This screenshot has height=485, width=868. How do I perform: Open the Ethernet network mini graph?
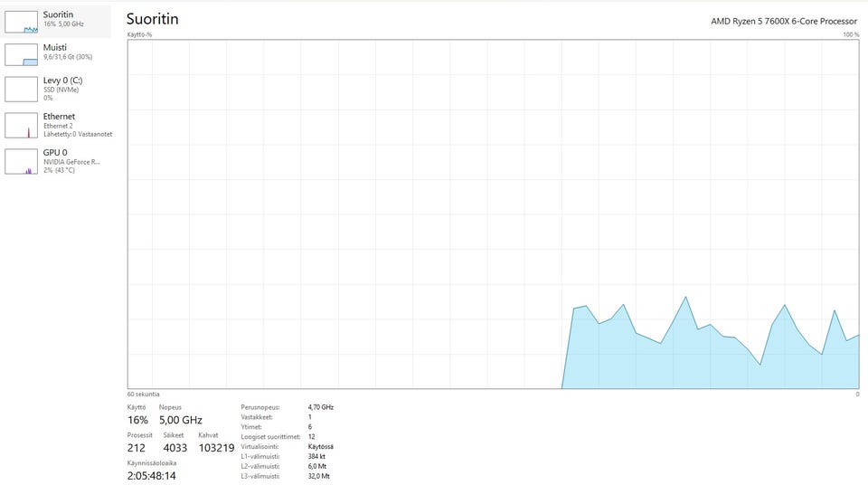coord(21,125)
